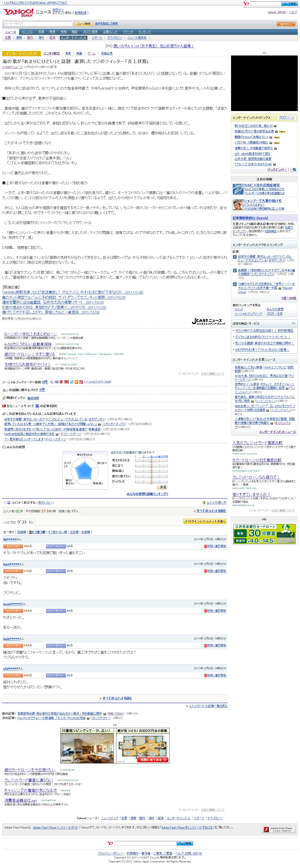Click the Yahoo! JAPAN logo

point(18,13)
